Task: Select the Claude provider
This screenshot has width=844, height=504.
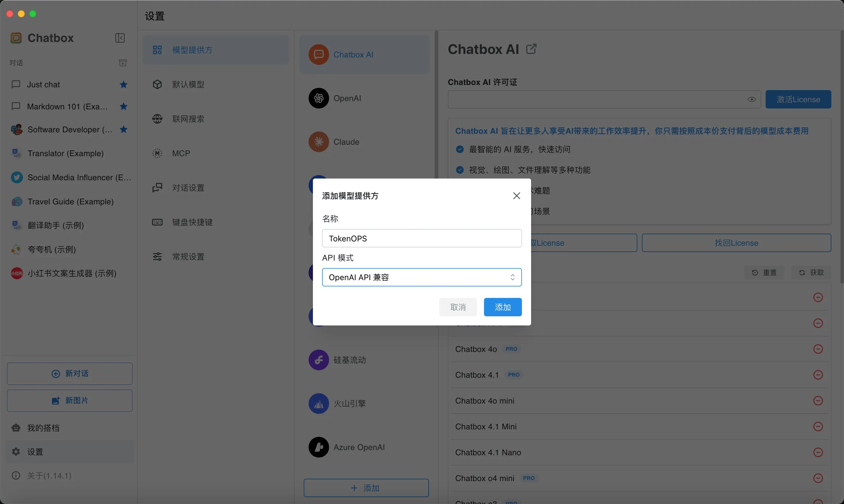Action: coord(364,141)
